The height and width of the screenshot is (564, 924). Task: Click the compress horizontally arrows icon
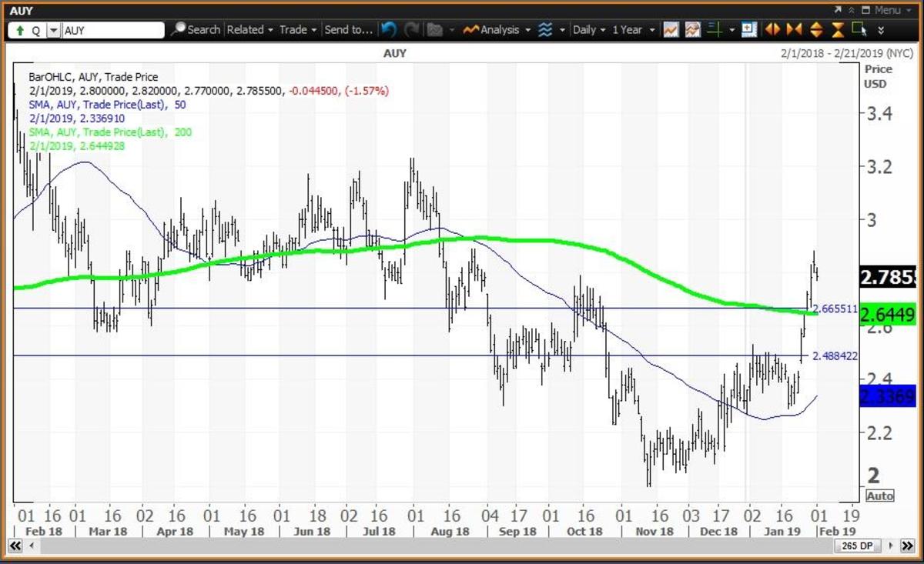(x=794, y=29)
